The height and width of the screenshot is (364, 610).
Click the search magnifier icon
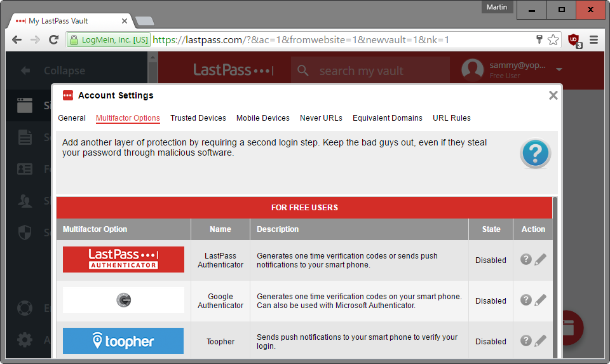click(x=302, y=71)
